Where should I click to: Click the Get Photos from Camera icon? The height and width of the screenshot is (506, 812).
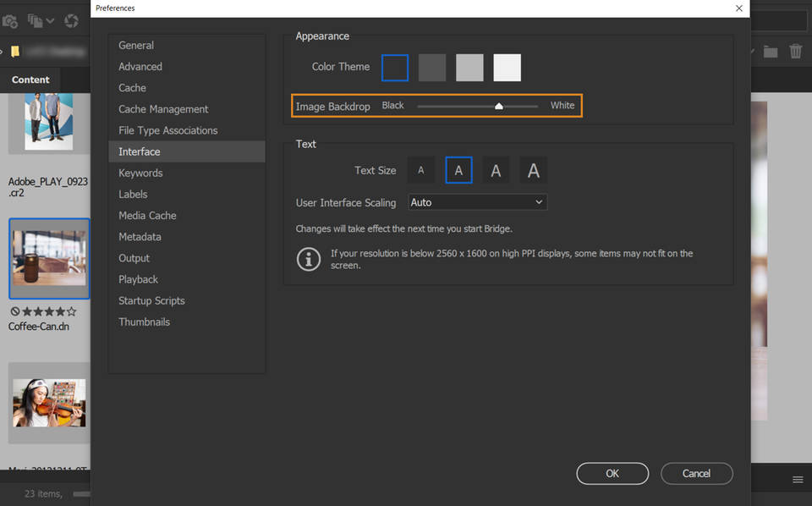tap(11, 21)
